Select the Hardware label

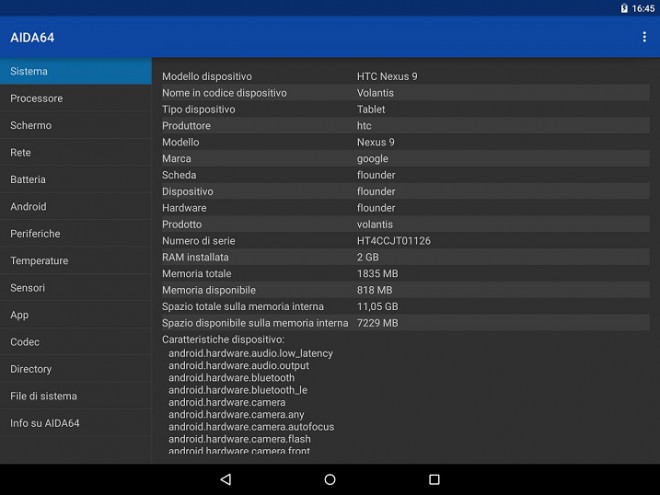pyautogui.click(x=184, y=208)
